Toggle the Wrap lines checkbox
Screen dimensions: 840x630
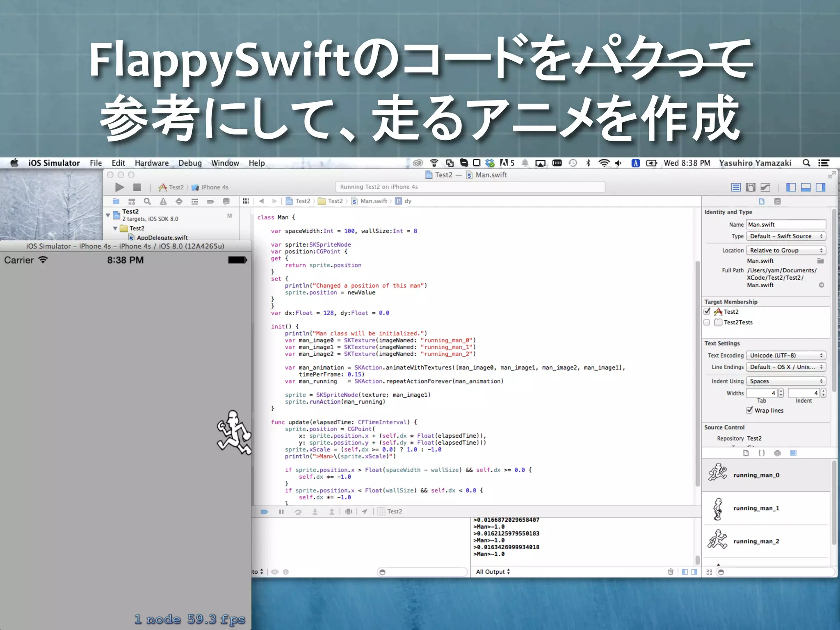pos(749,410)
